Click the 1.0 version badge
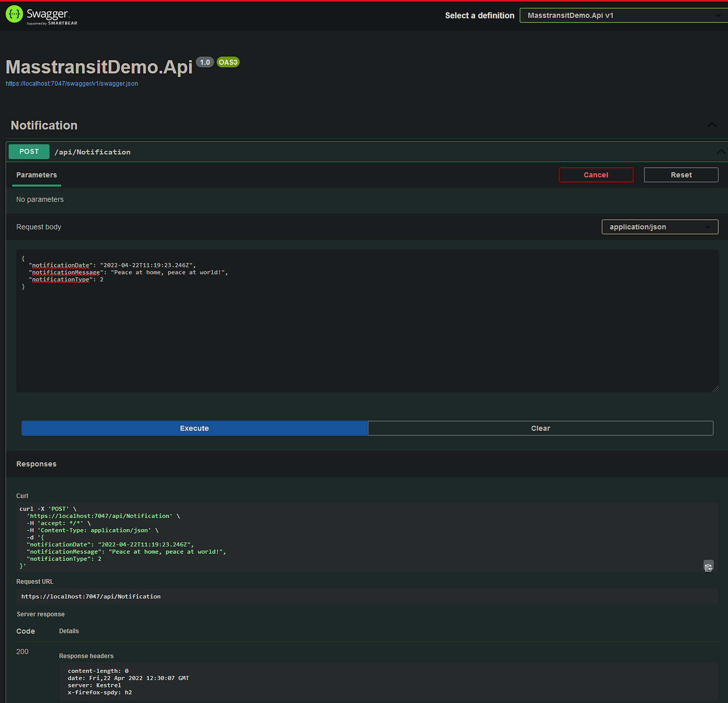The height and width of the screenshot is (703, 728). (x=205, y=62)
